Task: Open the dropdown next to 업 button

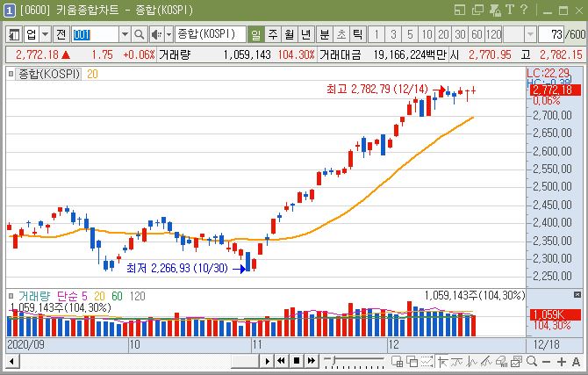Action: click(45, 35)
